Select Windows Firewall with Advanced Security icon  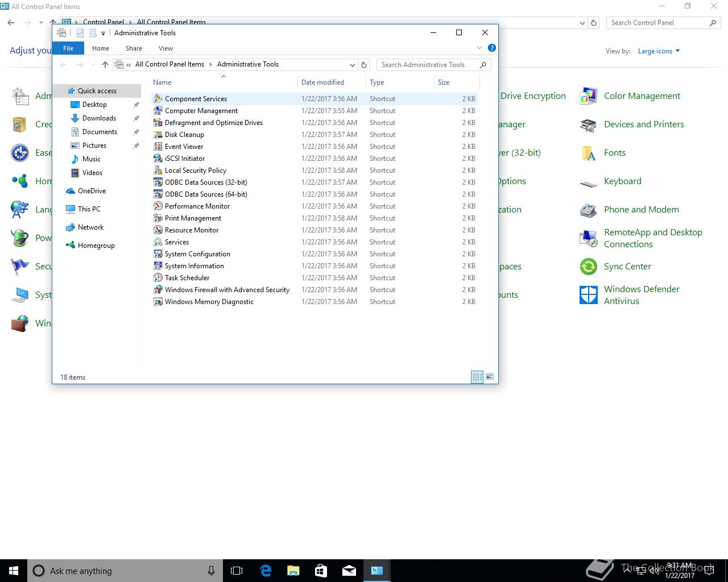[158, 290]
